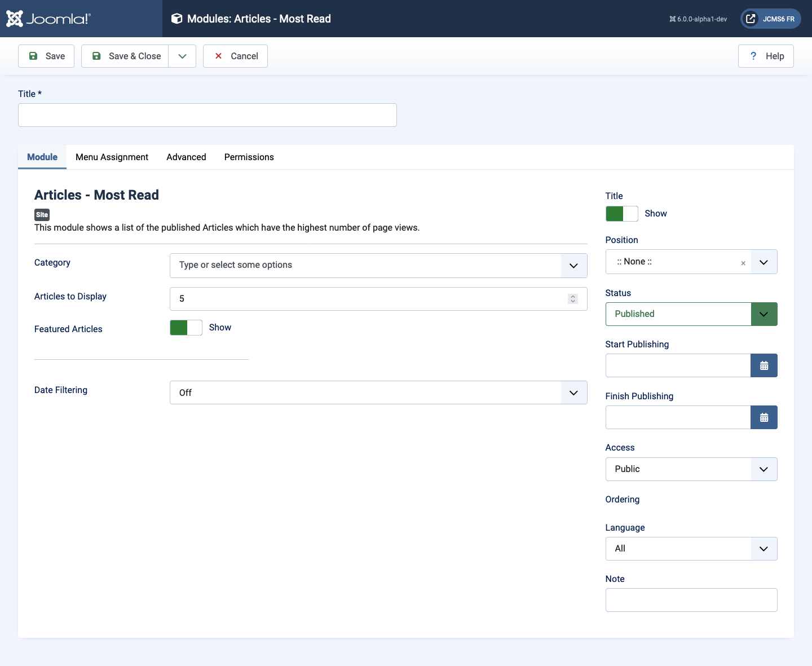Click the module cube icon beside page title
The image size is (812, 666).
coord(176,19)
